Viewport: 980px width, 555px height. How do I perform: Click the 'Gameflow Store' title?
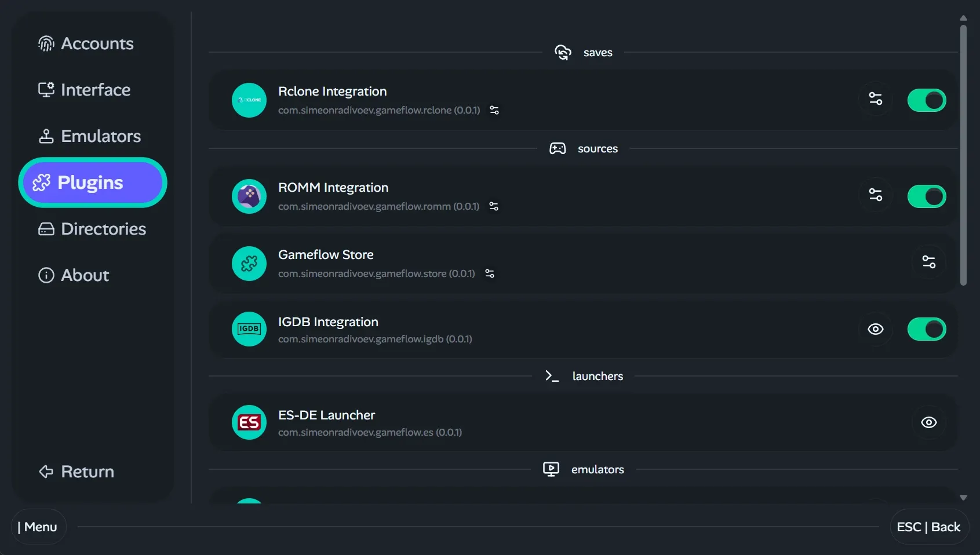pyautogui.click(x=326, y=255)
